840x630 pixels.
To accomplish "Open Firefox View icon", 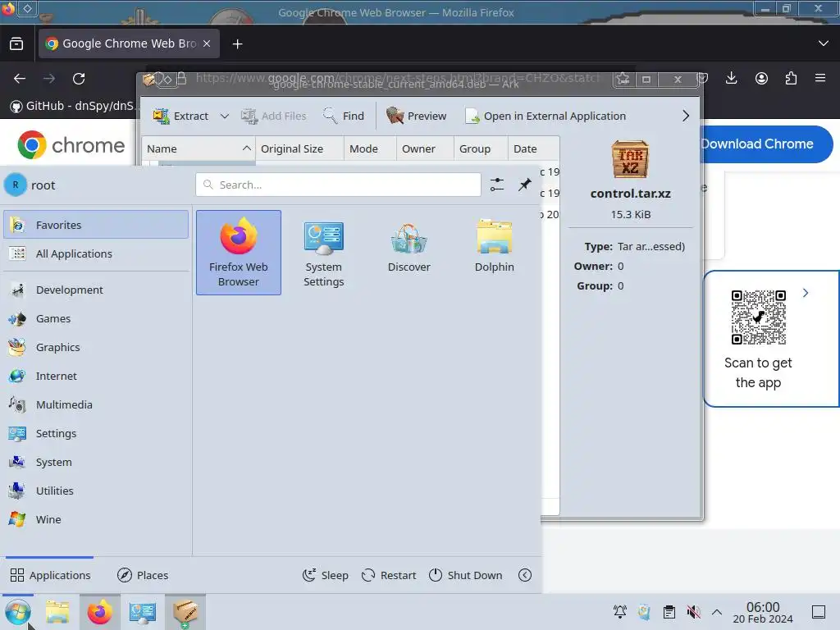I will pos(16,43).
